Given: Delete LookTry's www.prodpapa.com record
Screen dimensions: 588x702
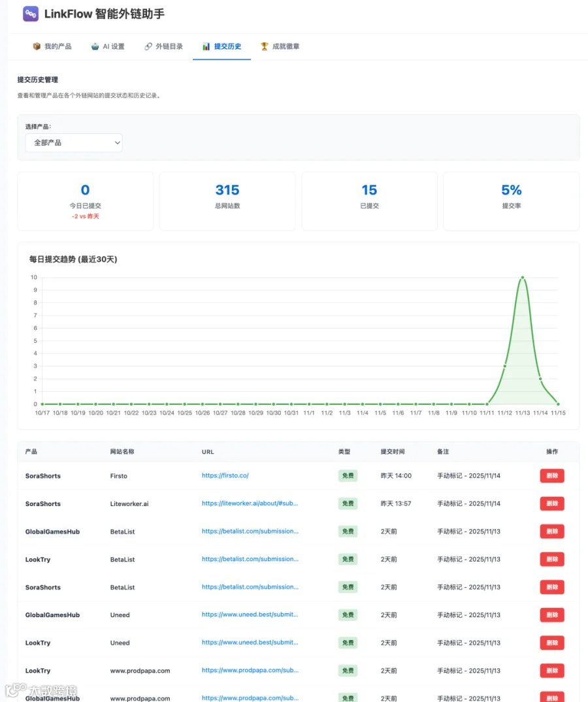Looking at the screenshot, I should pyautogui.click(x=551, y=671).
